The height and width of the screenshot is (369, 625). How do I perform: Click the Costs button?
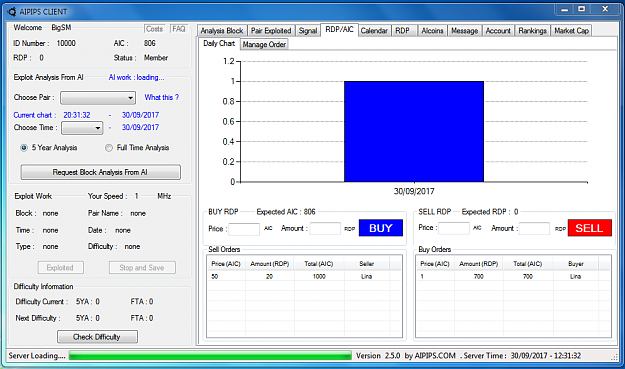[154, 29]
